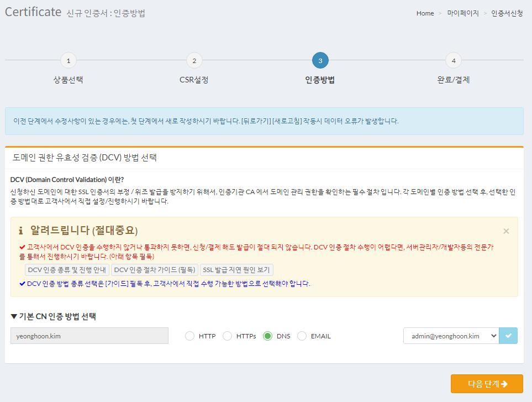
Task: Select the EMAIL validation radio button
Action: click(x=302, y=336)
